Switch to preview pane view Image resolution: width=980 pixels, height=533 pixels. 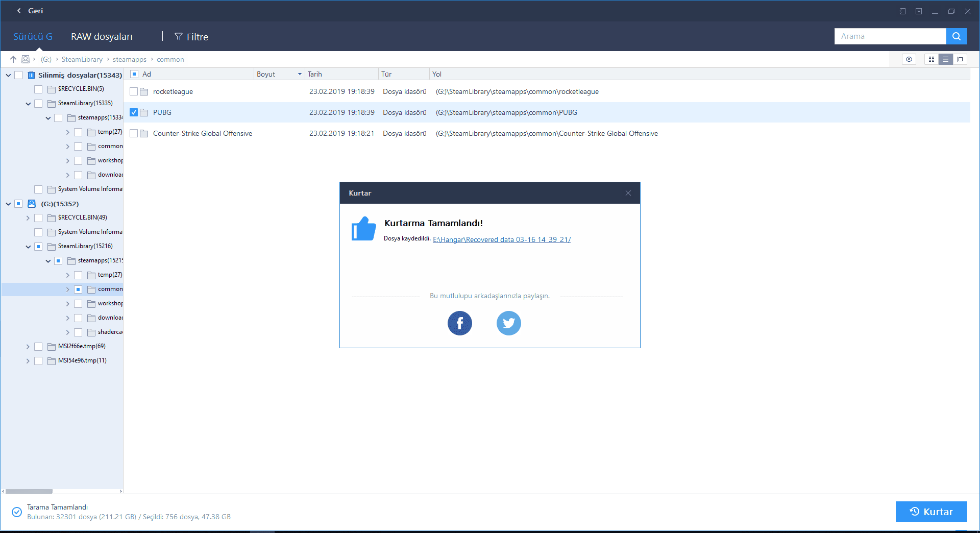click(x=960, y=59)
